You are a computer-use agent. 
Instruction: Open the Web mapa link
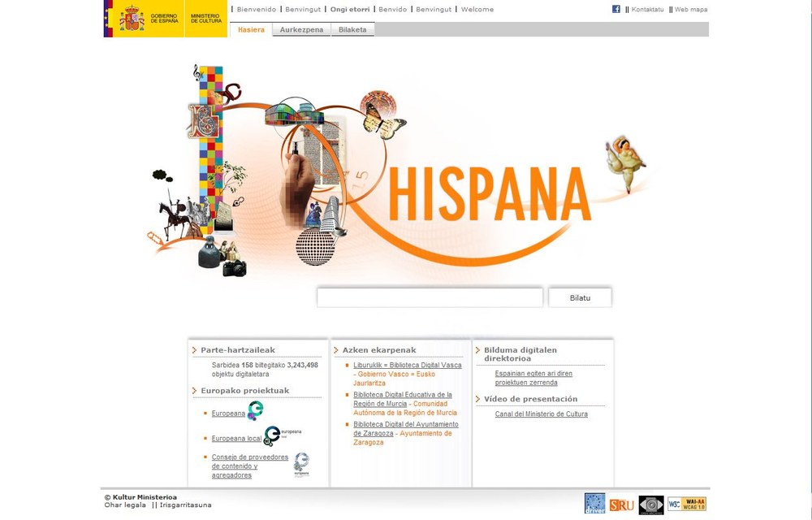click(691, 10)
